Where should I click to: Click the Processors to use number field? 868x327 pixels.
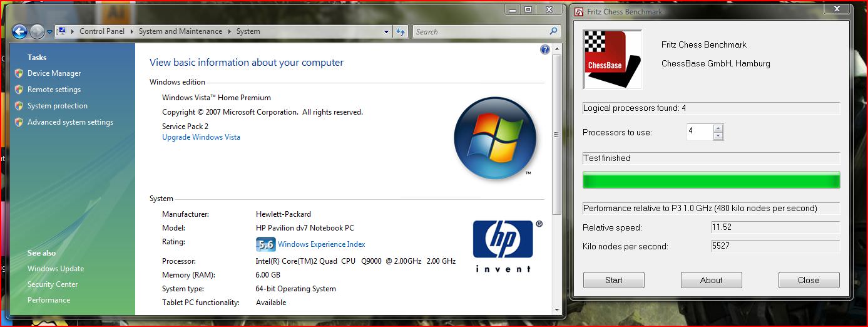pos(700,132)
